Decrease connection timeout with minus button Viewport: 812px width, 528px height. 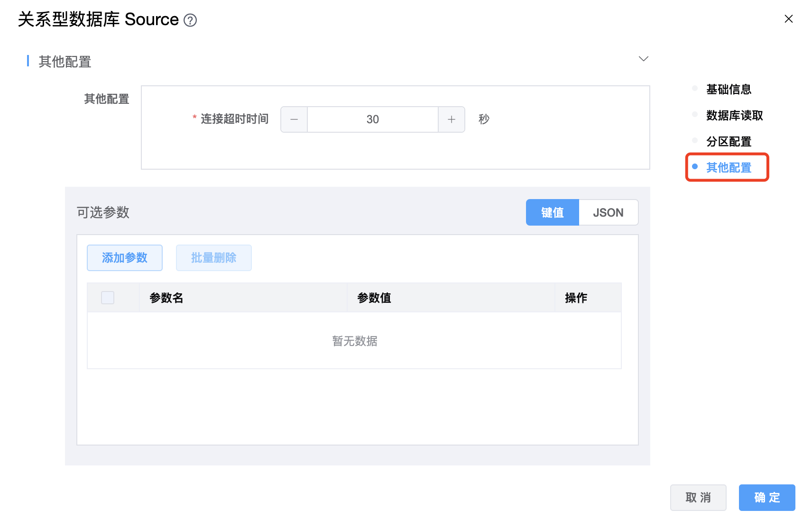coord(294,119)
